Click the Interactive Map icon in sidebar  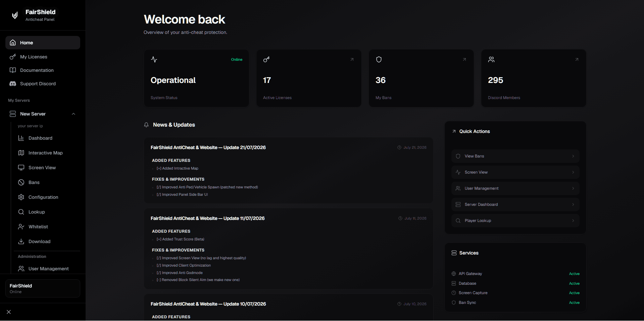21,153
